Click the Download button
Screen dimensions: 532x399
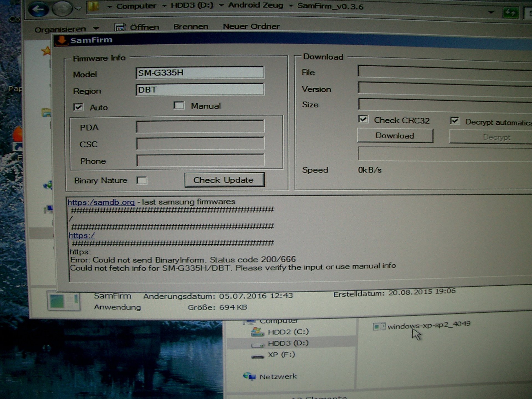pyautogui.click(x=395, y=136)
